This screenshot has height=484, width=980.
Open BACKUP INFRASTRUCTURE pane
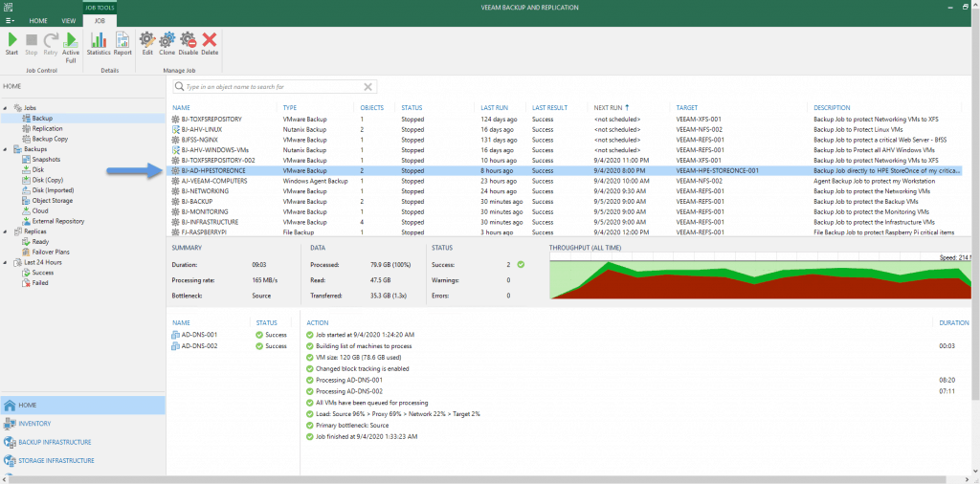click(82, 442)
